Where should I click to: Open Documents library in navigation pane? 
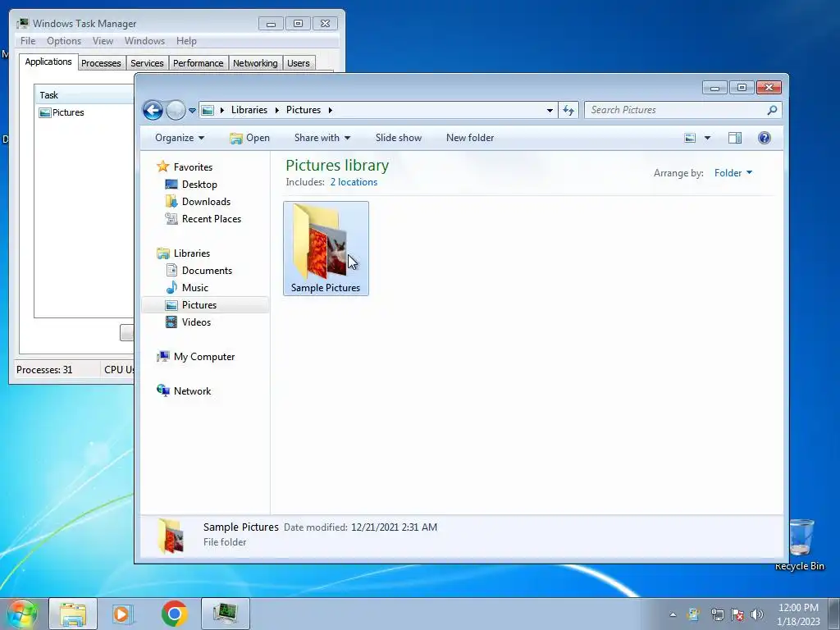(199, 271)
